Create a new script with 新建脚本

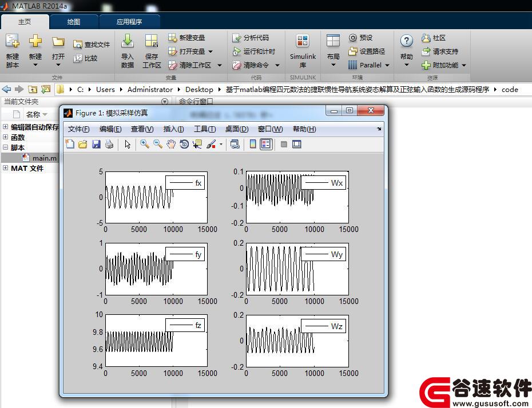point(13,51)
